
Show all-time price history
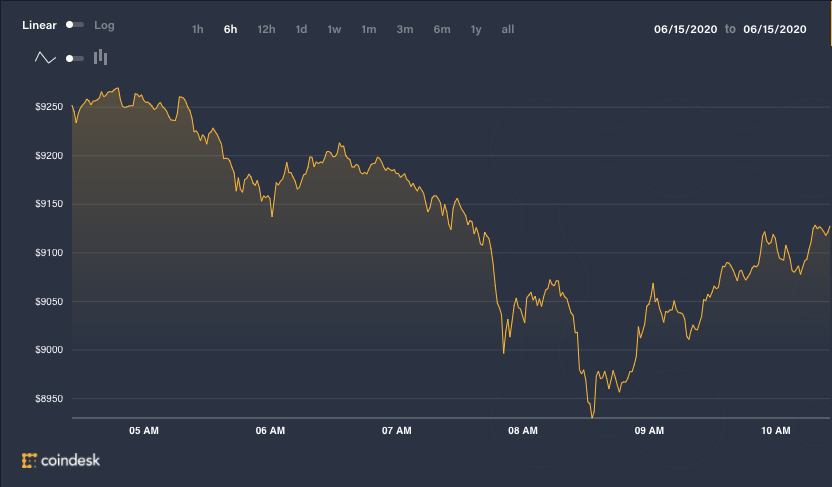(x=508, y=29)
